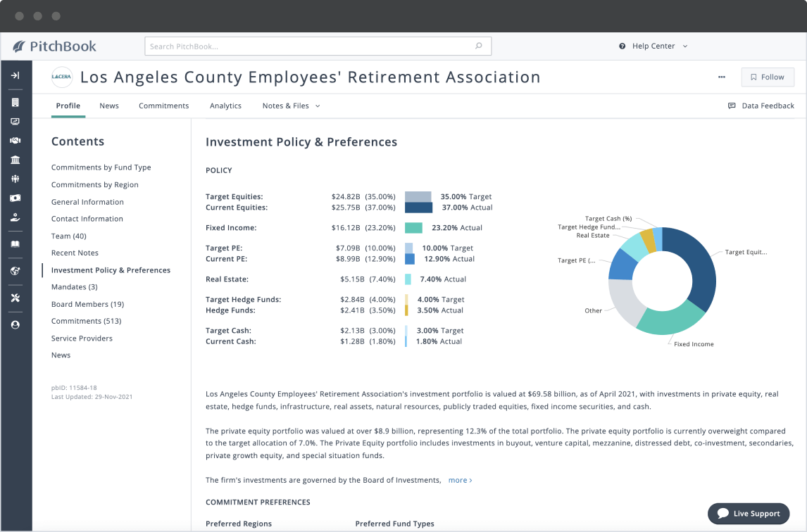Screen dimensions: 807x532
Task: Expand the Help Center dropdown chevron
Action: 685,46
